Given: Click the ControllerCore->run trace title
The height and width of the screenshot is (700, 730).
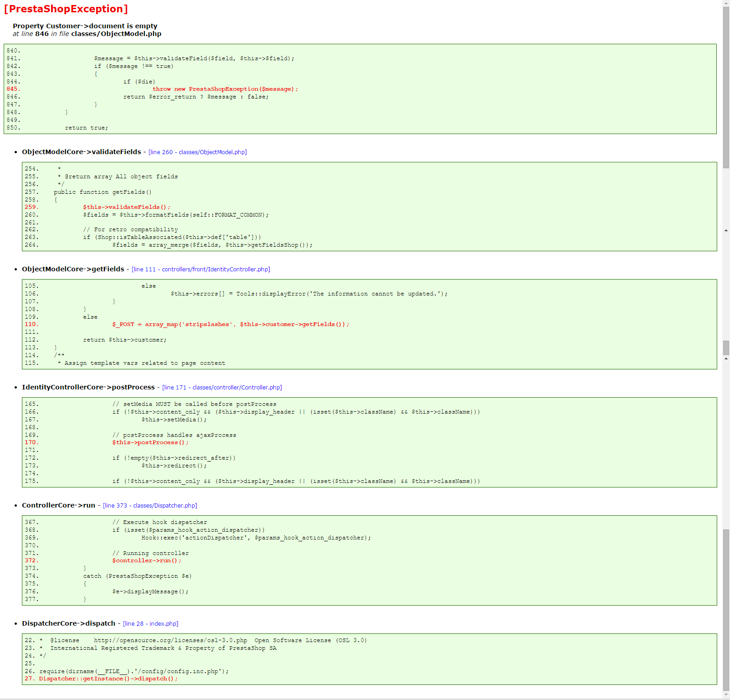Looking at the screenshot, I should click(x=58, y=505).
